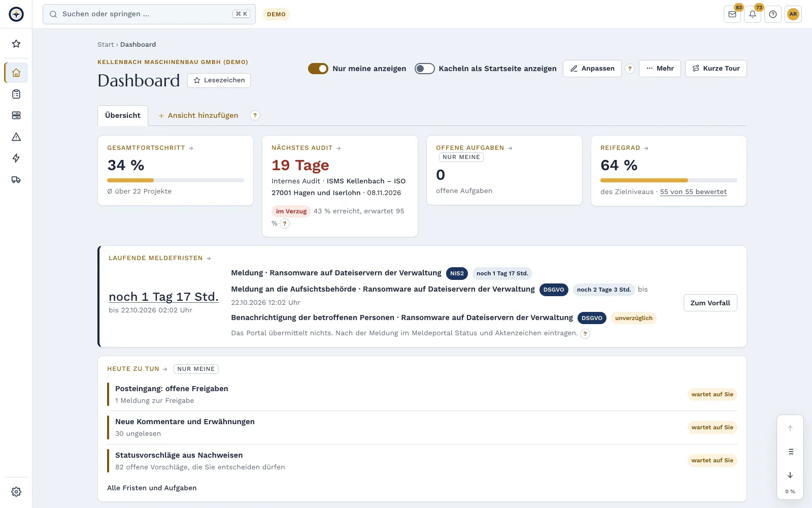Click the compass logo in the sidebar
The image size is (812, 508).
[16, 14]
